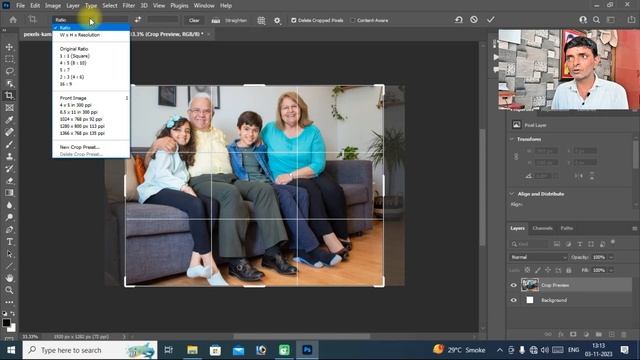
Task: Select the Healing Brush tool
Action: [9, 132]
